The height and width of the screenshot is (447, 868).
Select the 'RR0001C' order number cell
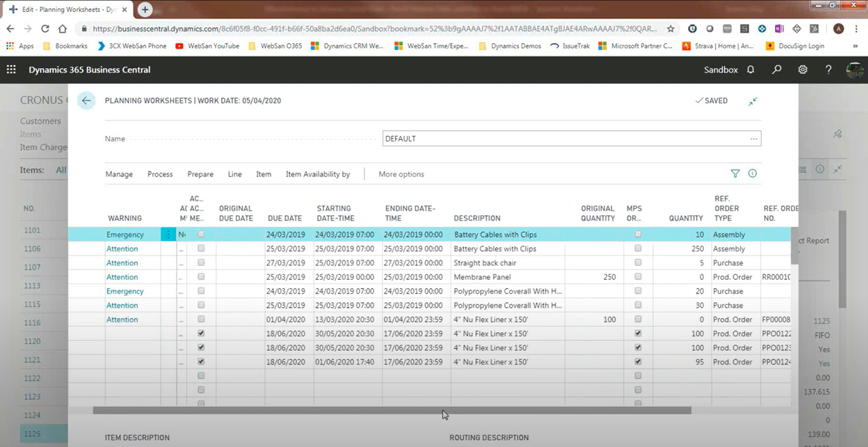[x=775, y=277]
